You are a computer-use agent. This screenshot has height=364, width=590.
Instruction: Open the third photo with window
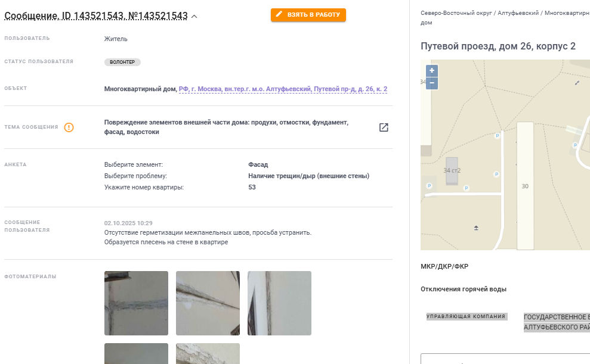pyautogui.click(x=279, y=303)
